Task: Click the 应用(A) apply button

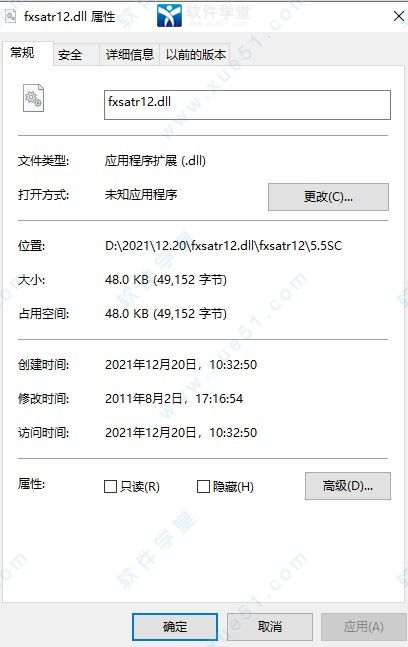Action: point(364,627)
